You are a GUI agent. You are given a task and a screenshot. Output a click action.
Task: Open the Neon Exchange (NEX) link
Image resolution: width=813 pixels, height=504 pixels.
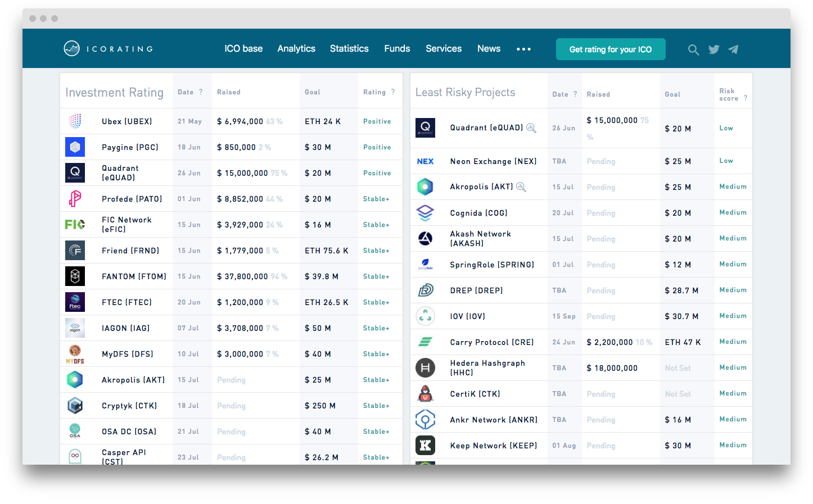tap(494, 161)
